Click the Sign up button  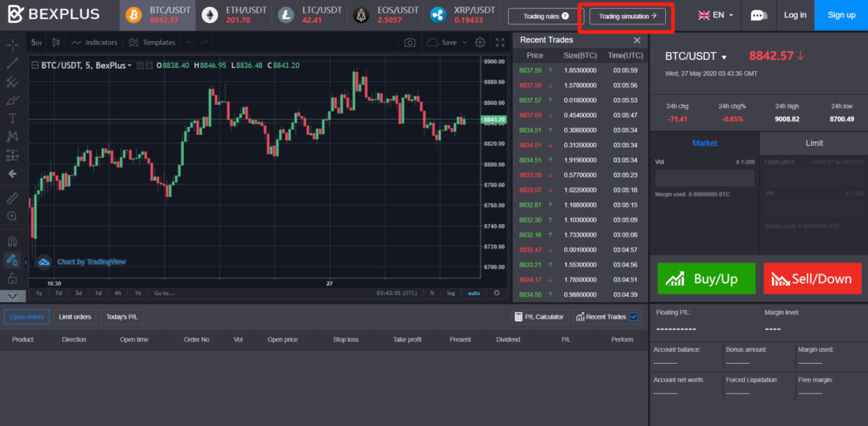pos(841,15)
